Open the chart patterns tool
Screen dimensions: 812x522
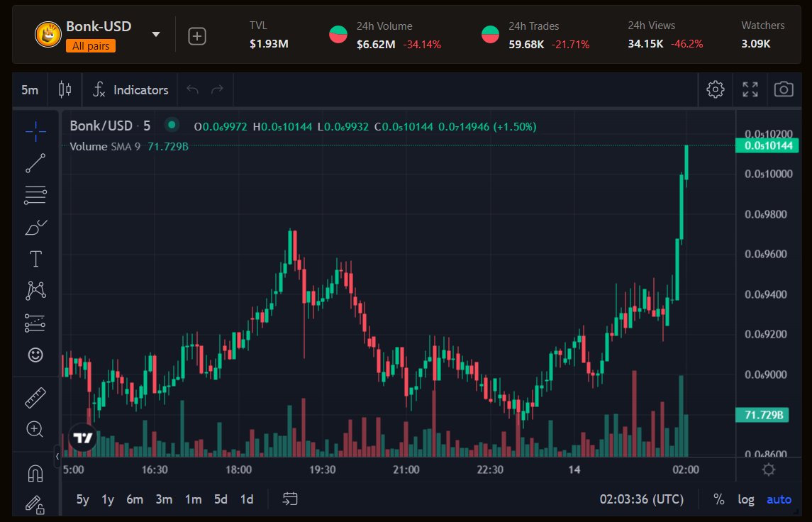[35, 291]
